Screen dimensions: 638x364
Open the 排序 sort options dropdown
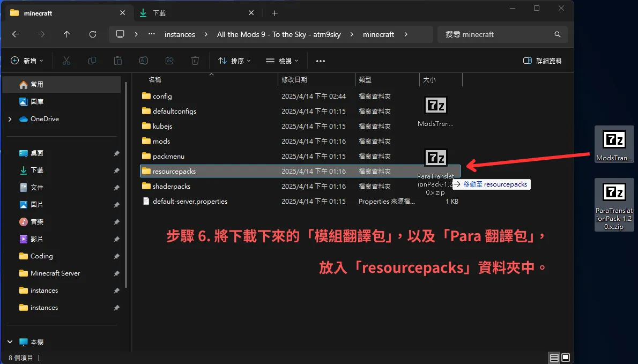(234, 61)
